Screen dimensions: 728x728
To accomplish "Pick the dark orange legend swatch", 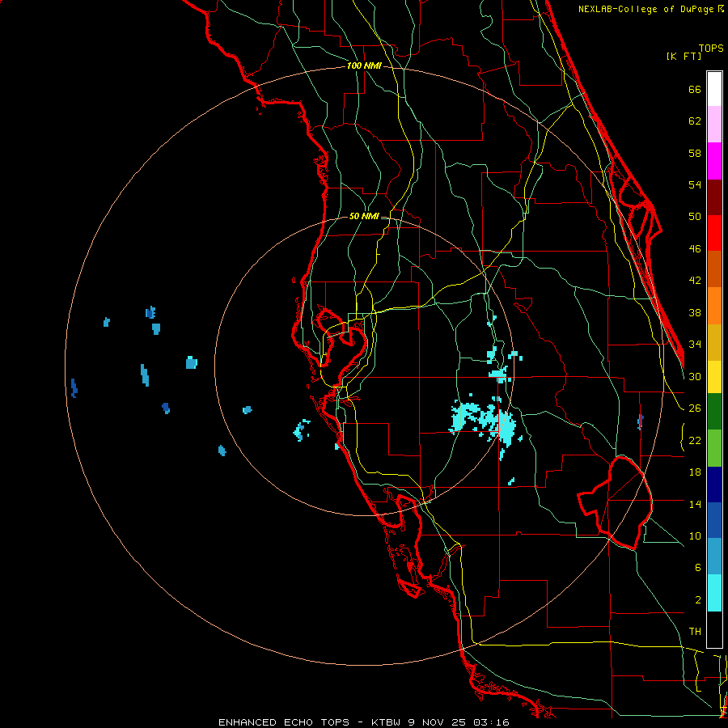I will tap(714, 269).
